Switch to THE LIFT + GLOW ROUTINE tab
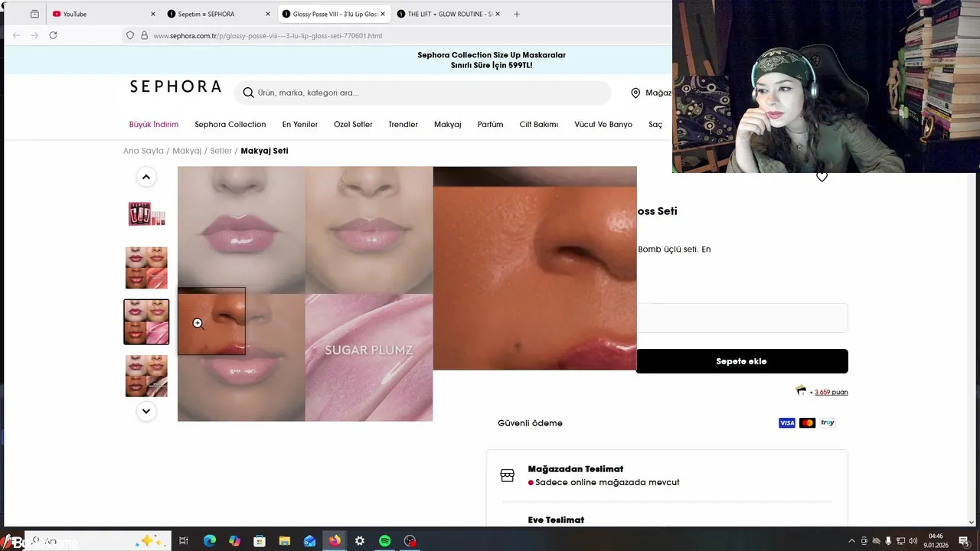The width and height of the screenshot is (980, 551). click(449, 14)
